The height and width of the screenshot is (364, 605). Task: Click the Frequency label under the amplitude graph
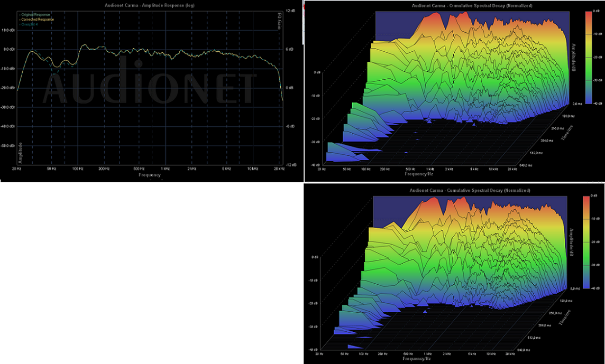[150, 174]
